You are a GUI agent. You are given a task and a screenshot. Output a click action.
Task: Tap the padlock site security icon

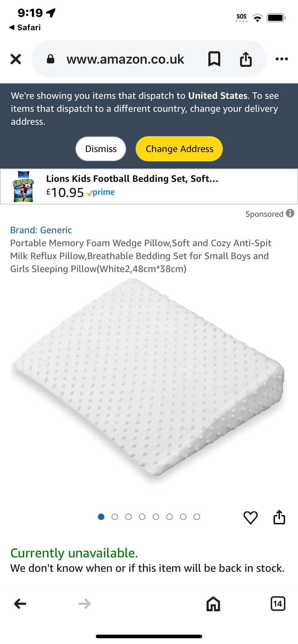pyautogui.click(x=51, y=59)
